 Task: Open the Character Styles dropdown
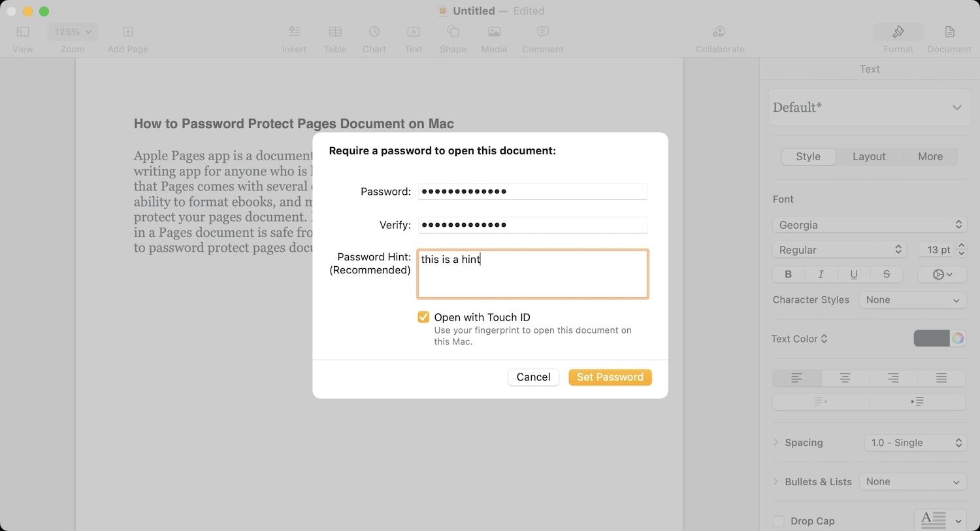pyautogui.click(x=913, y=300)
